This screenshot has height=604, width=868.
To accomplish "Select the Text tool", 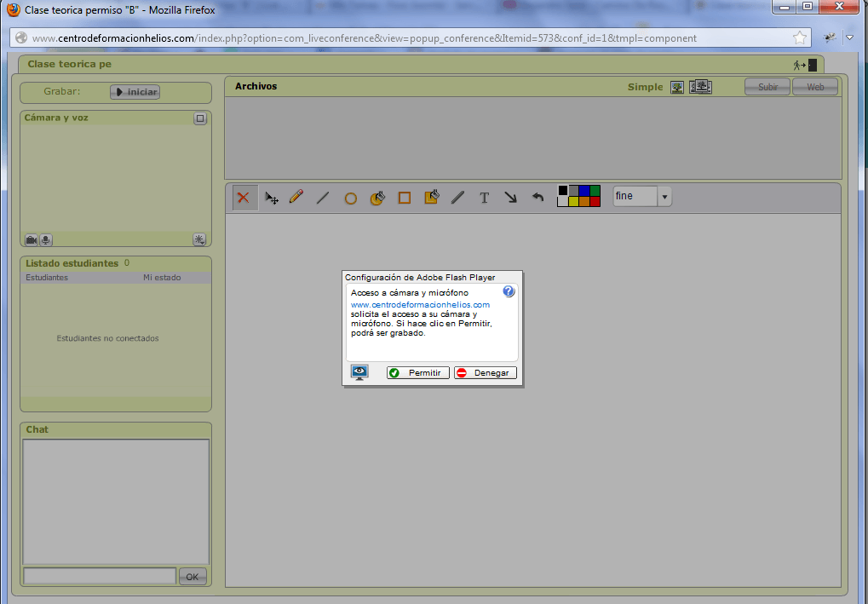I will pyautogui.click(x=485, y=198).
